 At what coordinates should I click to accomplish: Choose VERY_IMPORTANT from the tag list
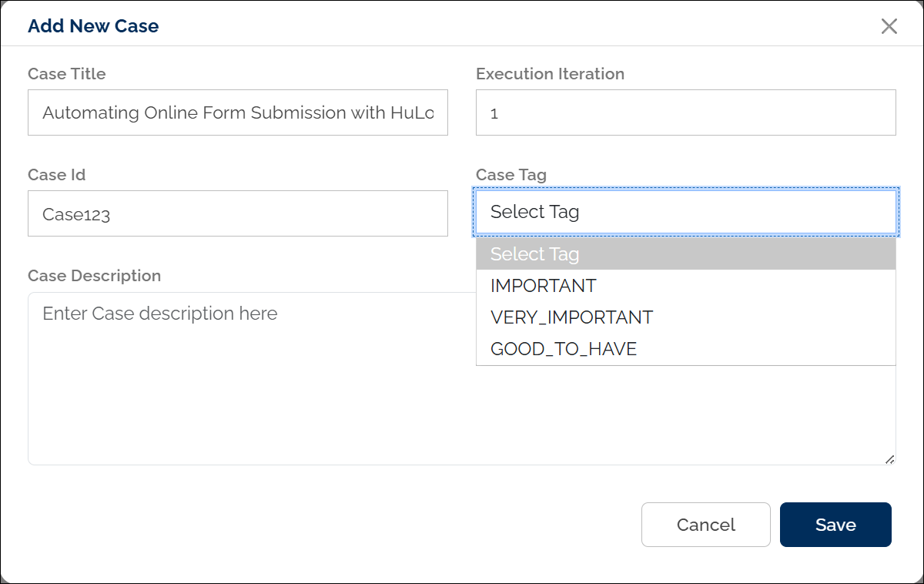click(x=571, y=317)
